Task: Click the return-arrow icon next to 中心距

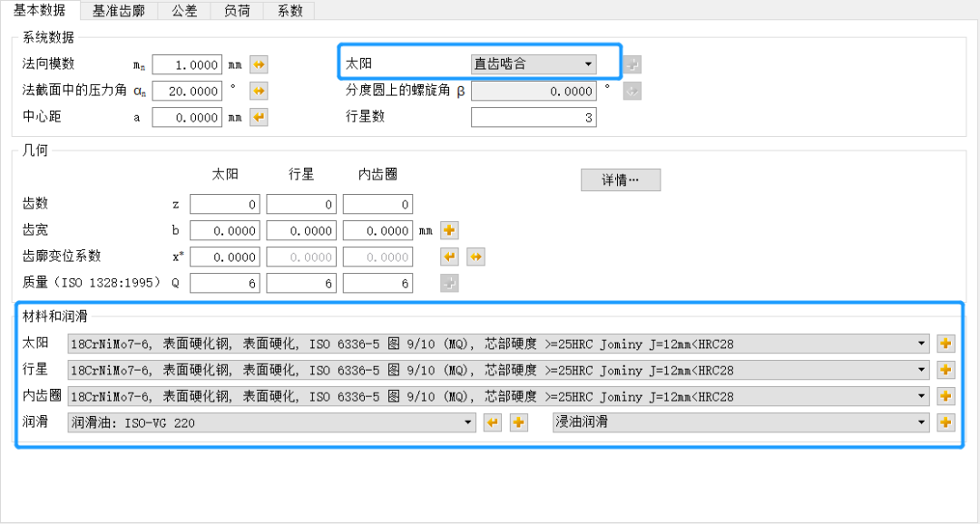Action: pyautogui.click(x=258, y=117)
